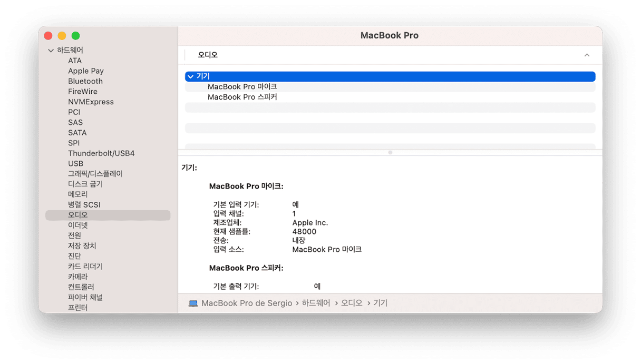Viewport: 641px width, 364px height.
Task: Collapse the 하드웨어 section in sidebar
Action: (51, 51)
